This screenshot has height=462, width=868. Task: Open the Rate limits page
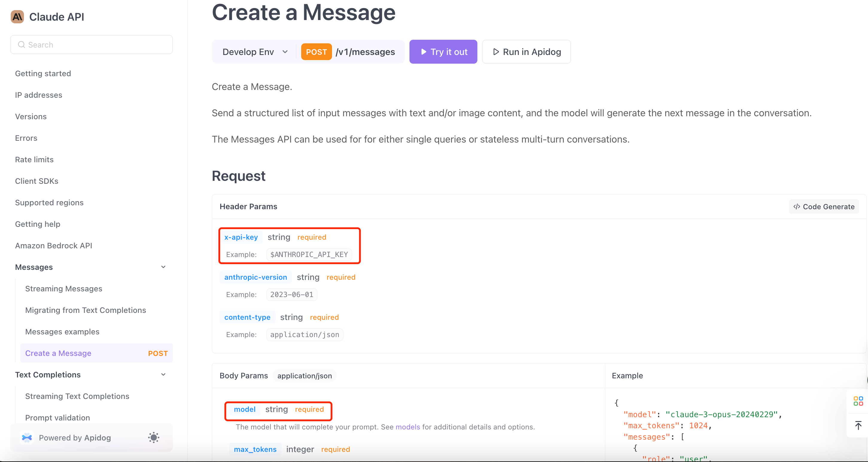tap(34, 159)
